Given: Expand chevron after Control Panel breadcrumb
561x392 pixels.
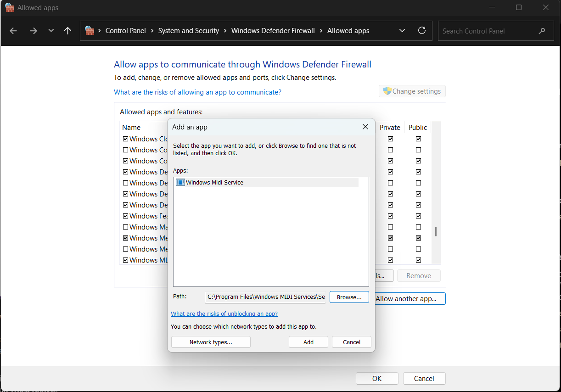Looking at the screenshot, I should click(152, 31).
